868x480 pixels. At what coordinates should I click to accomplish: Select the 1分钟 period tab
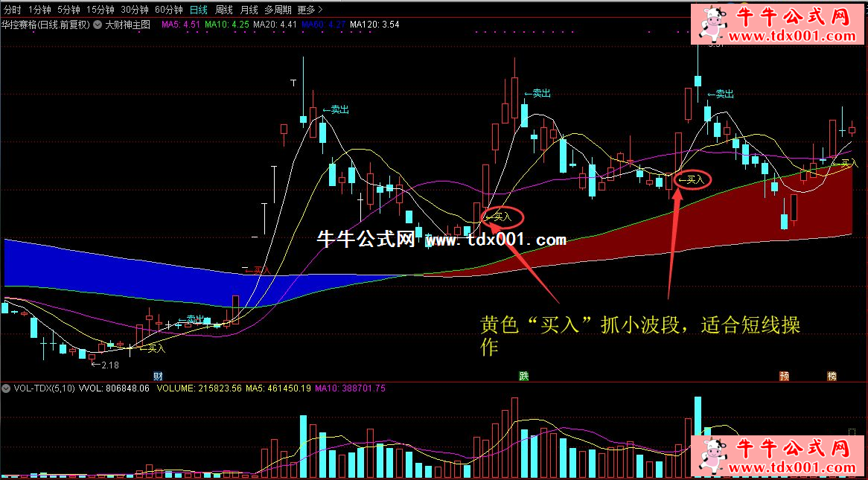pyautogui.click(x=39, y=10)
